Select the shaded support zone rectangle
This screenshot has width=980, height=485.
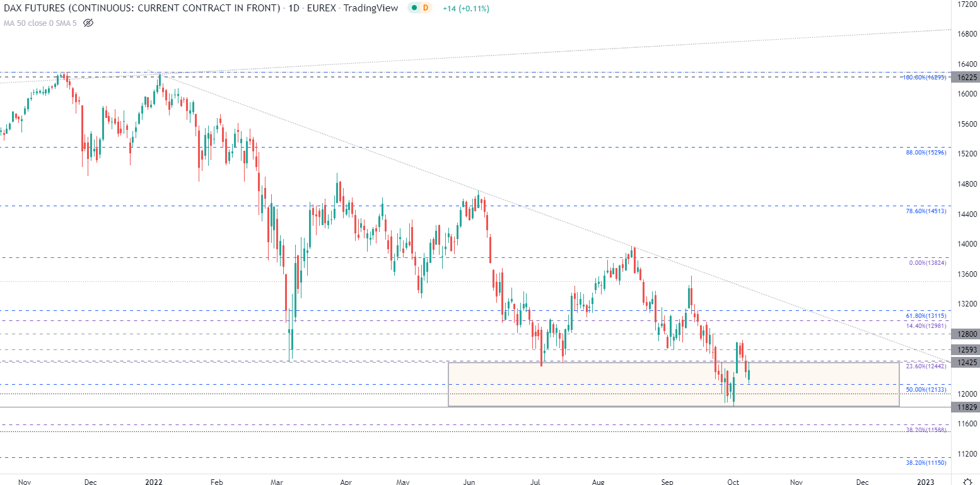coord(674,384)
